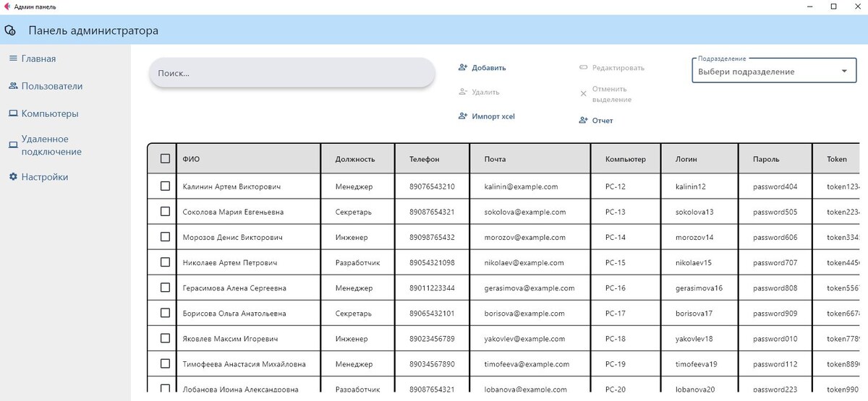This screenshot has width=868, height=401.
Task: Click the ФИО column header
Action: 248,159
